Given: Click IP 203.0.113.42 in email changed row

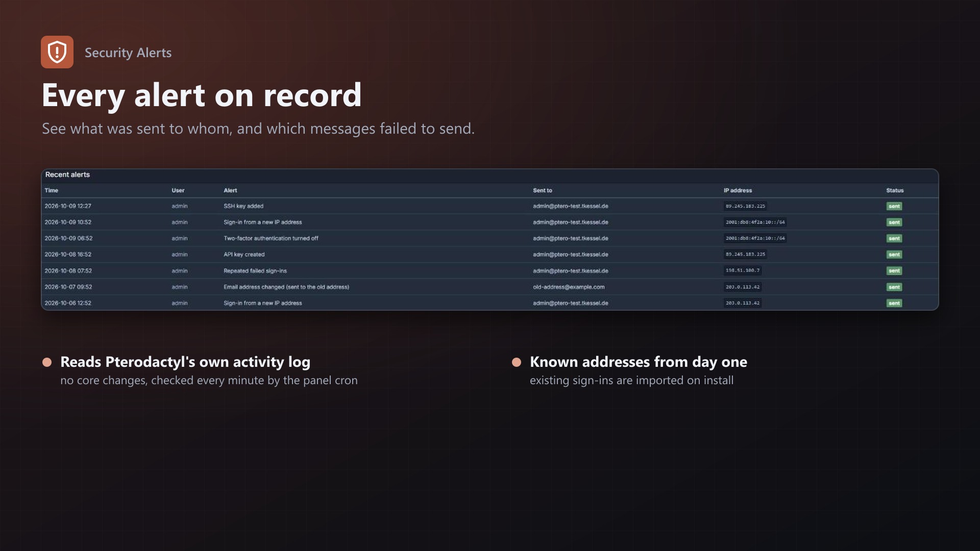Looking at the screenshot, I should pos(743,287).
